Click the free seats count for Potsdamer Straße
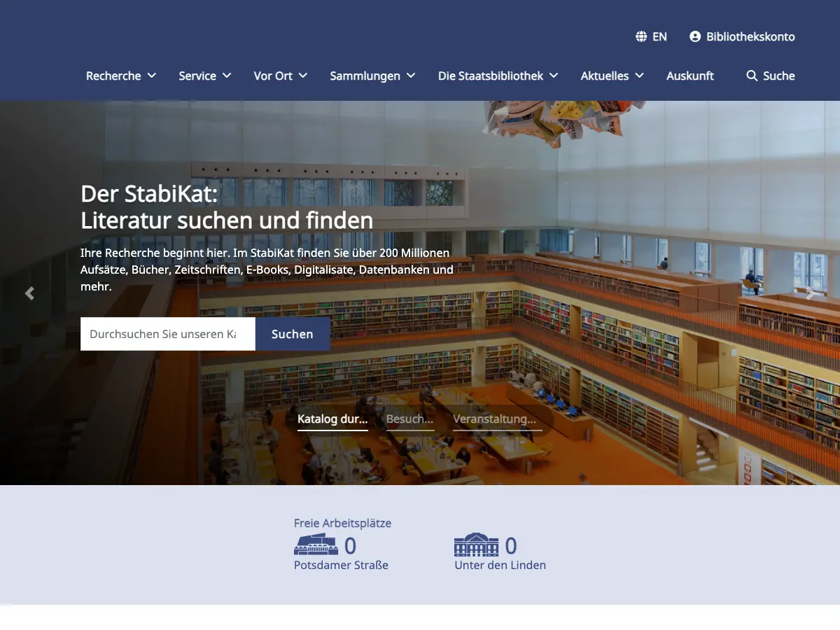Image resolution: width=840 pixels, height=630 pixels. (x=350, y=545)
